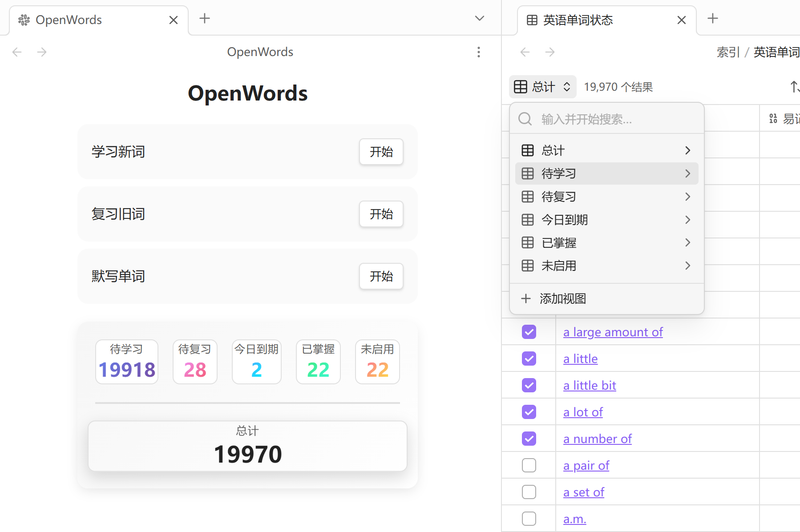Open the 'a large amount of' link
The image size is (800, 532).
613,332
